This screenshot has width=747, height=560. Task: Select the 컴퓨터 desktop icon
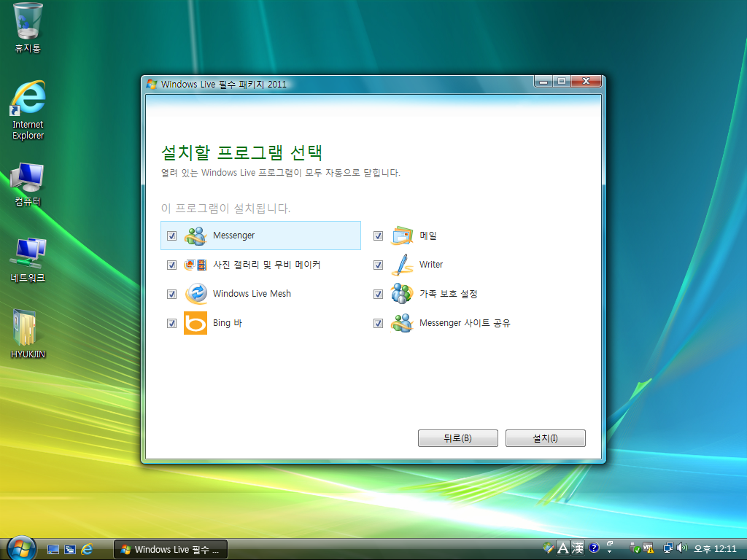click(x=28, y=184)
